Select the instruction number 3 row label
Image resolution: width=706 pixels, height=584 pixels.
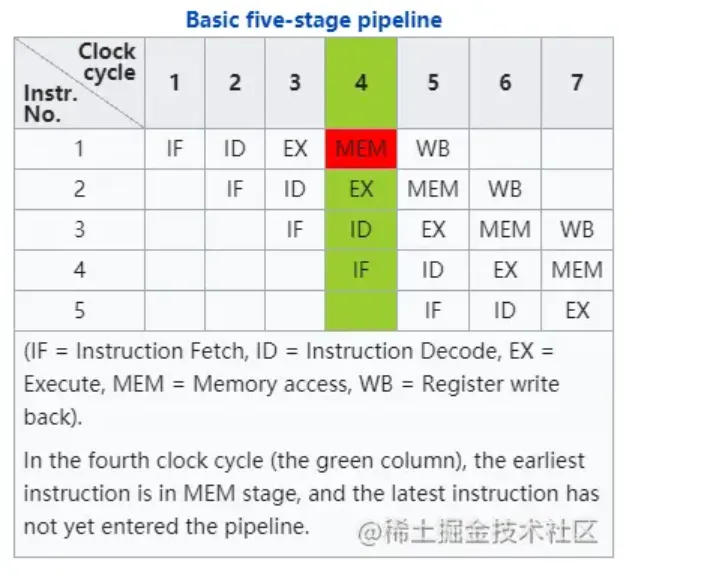pyautogui.click(x=79, y=230)
